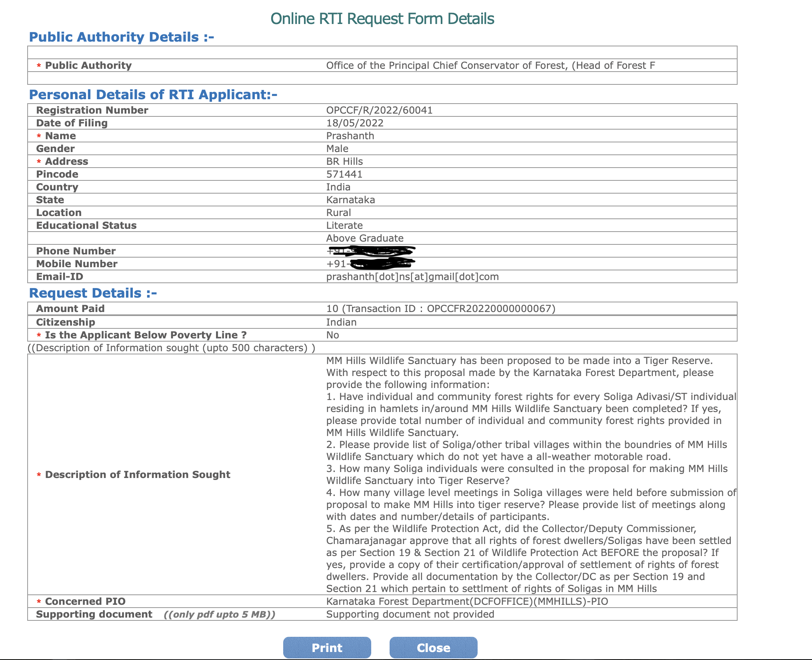Click registration number OPCCF/R/2022/60041

[x=379, y=110]
